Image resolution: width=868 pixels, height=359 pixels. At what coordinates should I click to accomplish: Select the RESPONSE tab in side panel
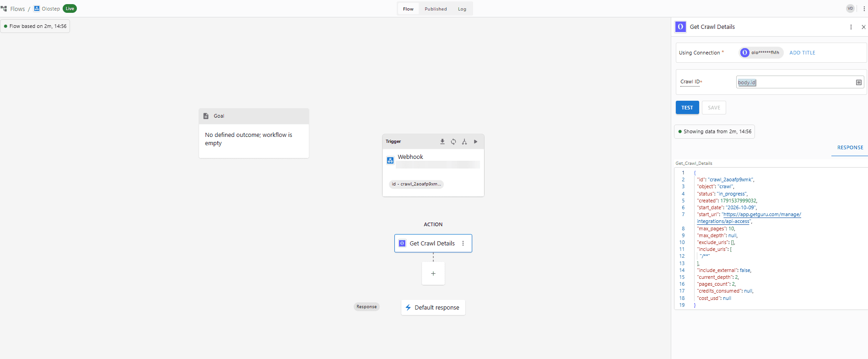click(850, 147)
